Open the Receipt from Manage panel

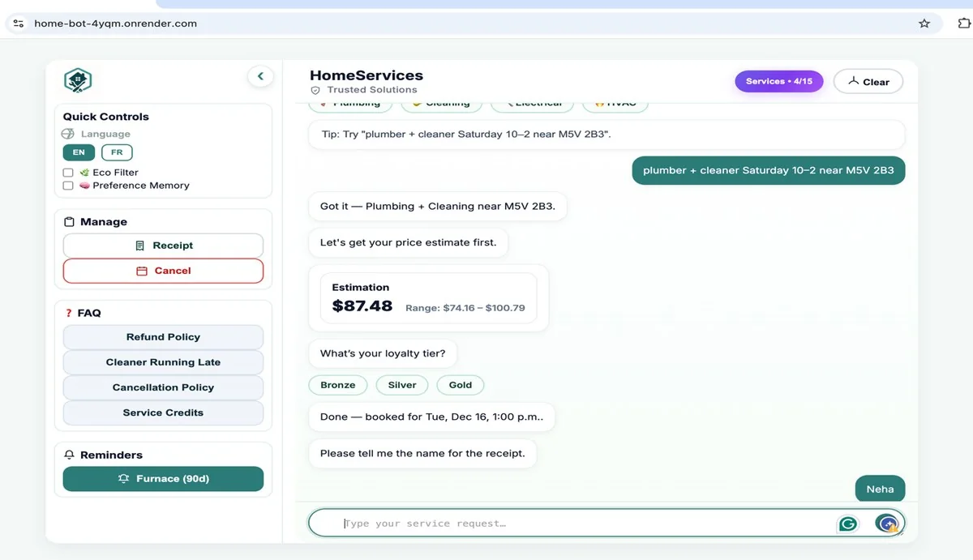coord(163,246)
